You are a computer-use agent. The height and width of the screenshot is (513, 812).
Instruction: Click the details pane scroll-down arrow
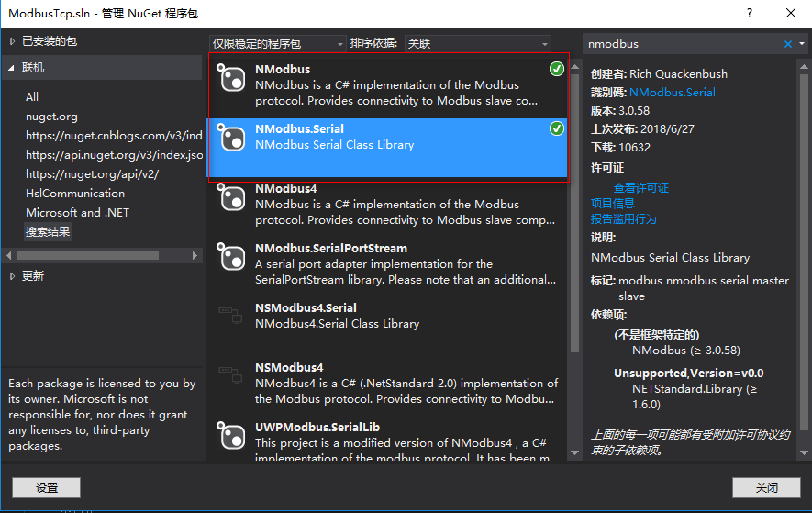click(804, 452)
